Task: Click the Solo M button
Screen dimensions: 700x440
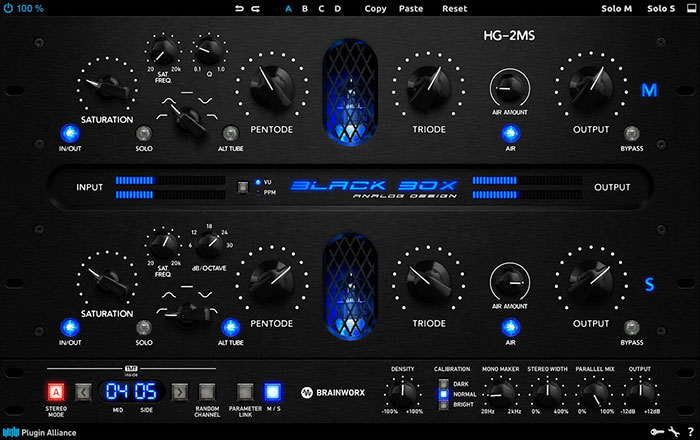Action: (x=617, y=8)
